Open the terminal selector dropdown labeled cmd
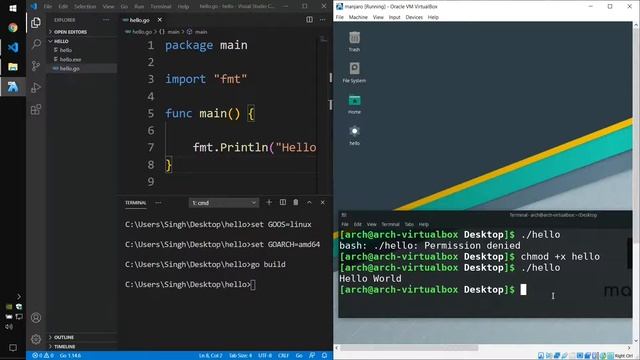The width and height of the screenshot is (640, 360). pos(224,203)
